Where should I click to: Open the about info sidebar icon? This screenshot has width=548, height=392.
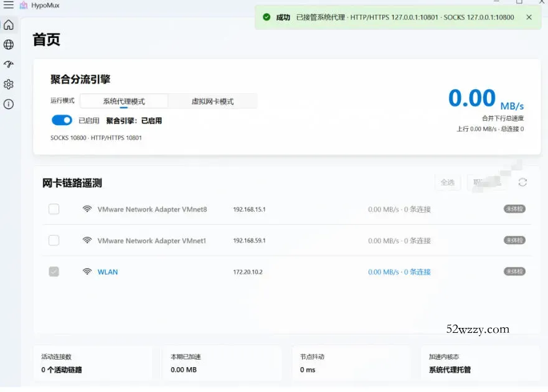click(9, 104)
